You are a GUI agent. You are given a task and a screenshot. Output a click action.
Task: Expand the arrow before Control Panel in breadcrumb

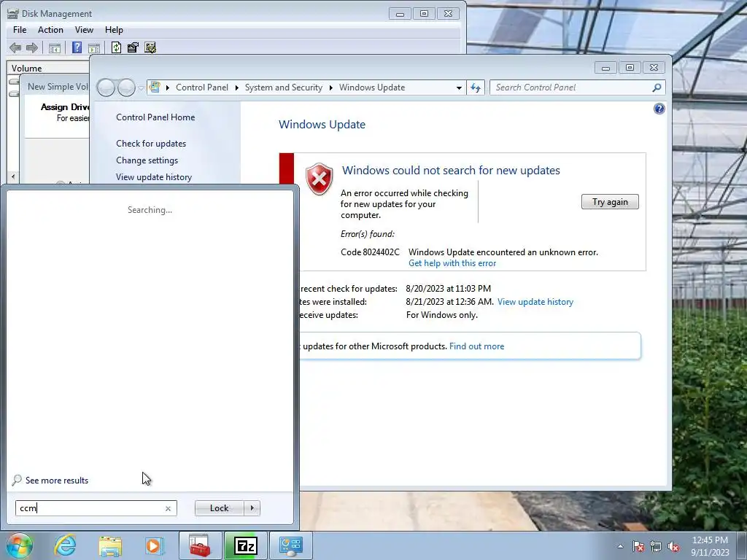[x=167, y=87]
